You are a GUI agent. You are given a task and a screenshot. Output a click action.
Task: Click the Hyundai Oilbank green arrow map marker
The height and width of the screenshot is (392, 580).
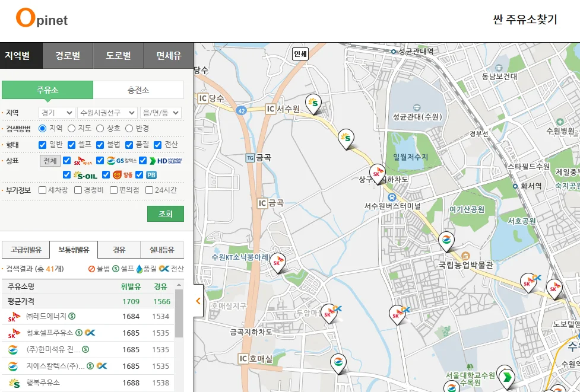coord(506,378)
